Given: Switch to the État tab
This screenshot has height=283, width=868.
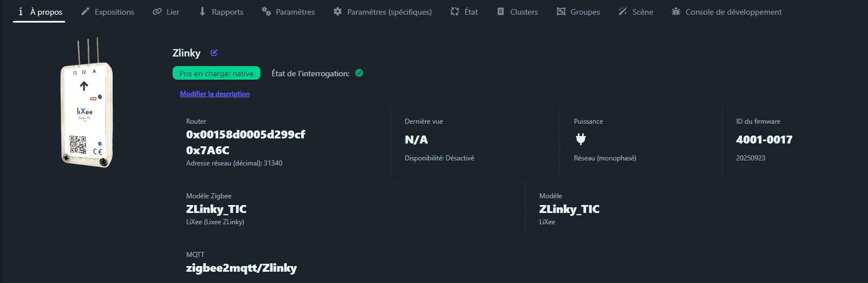Looking at the screenshot, I should pyautogui.click(x=464, y=12).
